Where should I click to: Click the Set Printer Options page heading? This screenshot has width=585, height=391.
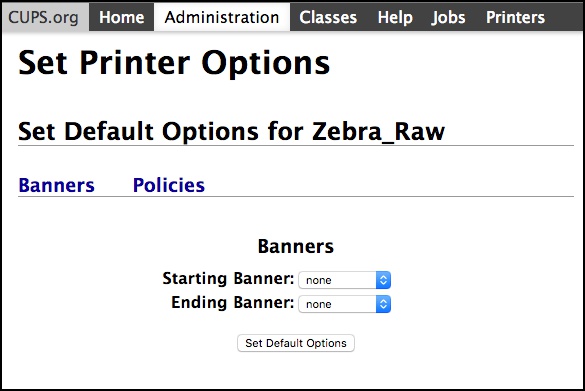[174, 63]
